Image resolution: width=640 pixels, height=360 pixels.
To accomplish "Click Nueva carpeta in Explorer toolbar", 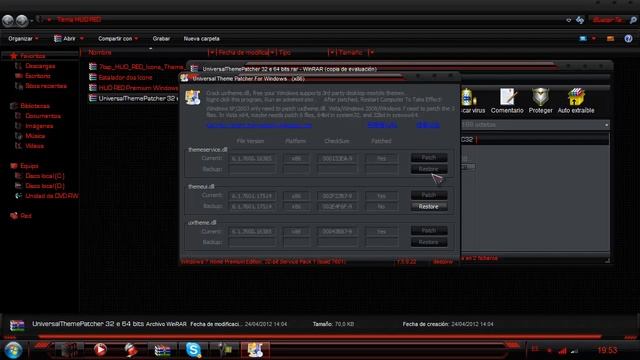I will (x=202, y=38).
